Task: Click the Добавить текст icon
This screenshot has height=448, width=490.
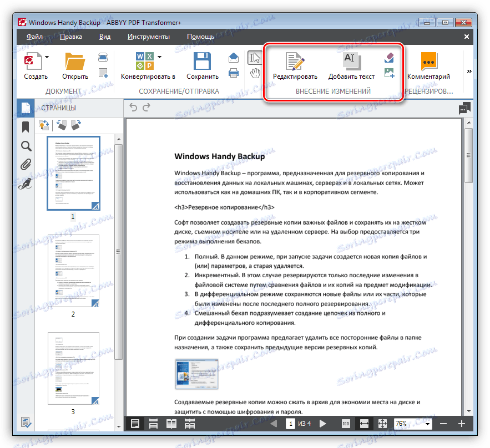Action: [352, 61]
